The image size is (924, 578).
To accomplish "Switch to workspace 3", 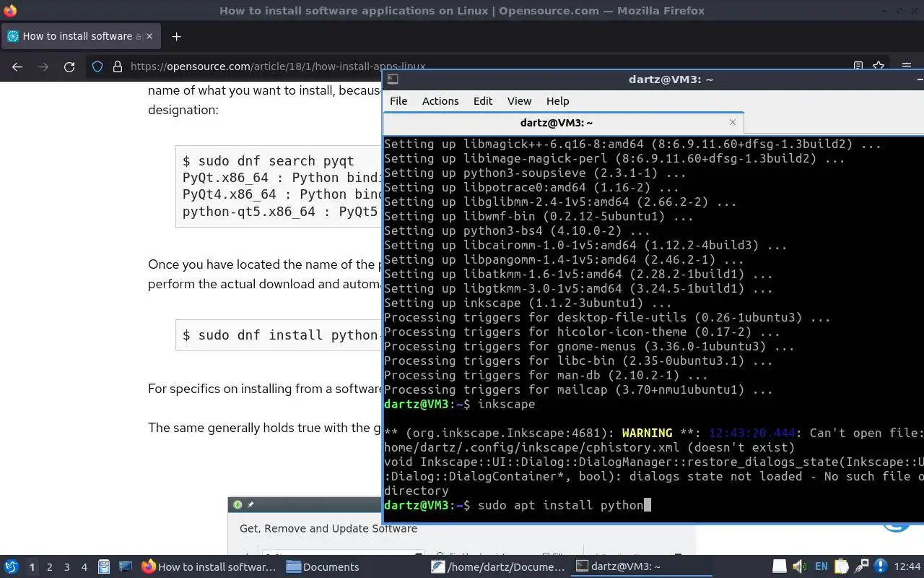I will [67, 567].
